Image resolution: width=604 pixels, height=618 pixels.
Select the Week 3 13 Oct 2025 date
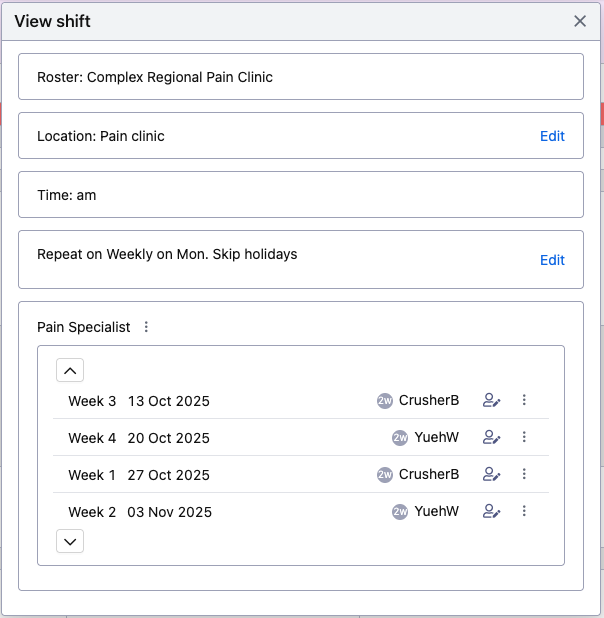pyautogui.click(x=169, y=401)
